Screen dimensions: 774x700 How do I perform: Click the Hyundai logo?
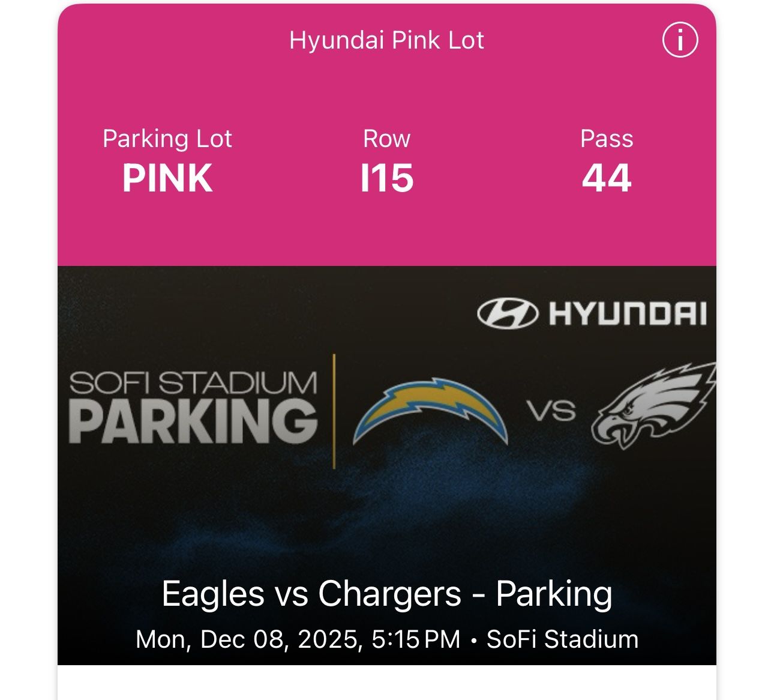point(594,313)
